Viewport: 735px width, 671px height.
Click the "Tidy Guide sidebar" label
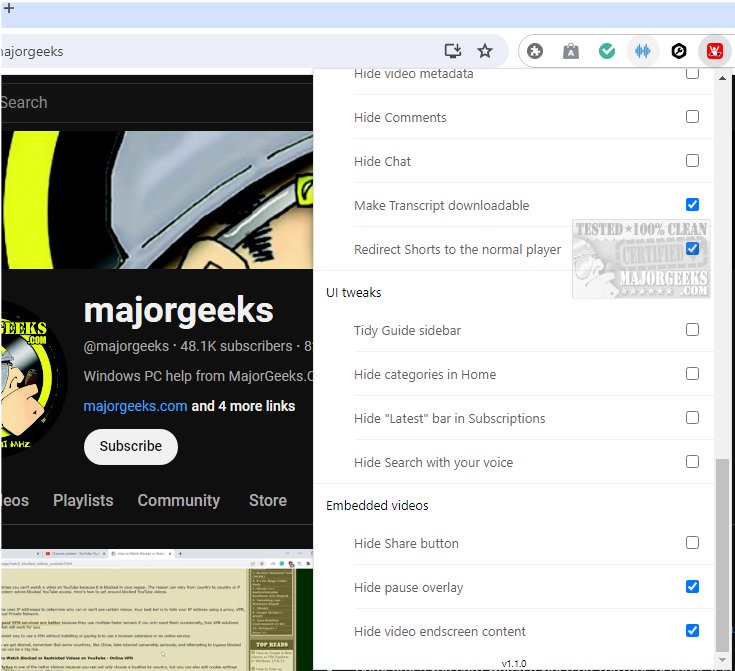coord(407,331)
